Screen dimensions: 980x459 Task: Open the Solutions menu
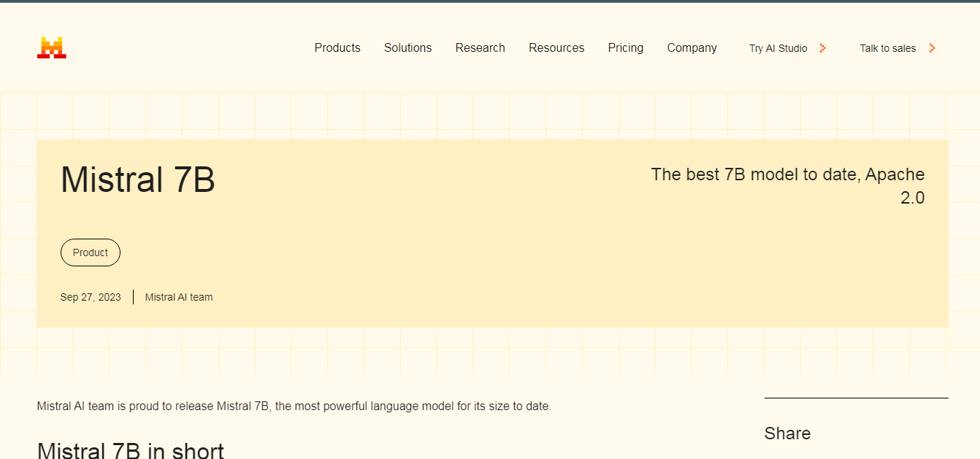coord(407,48)
